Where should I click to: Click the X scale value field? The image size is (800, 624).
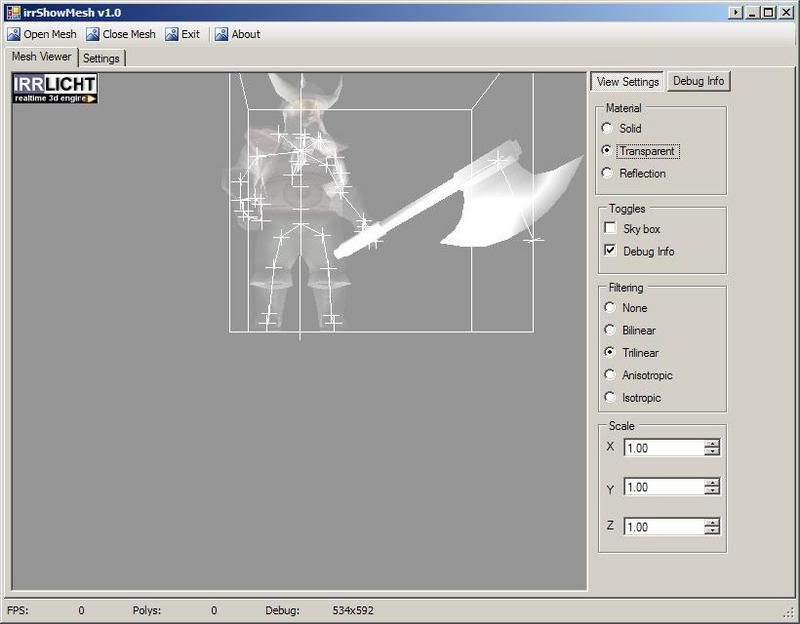pos(664,448)
